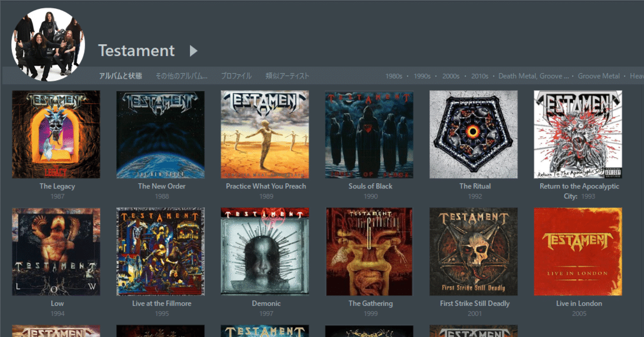Viewport: 644px width, 337px height.
Task: Open Souls of Black album cover
Action: (369, 134)
